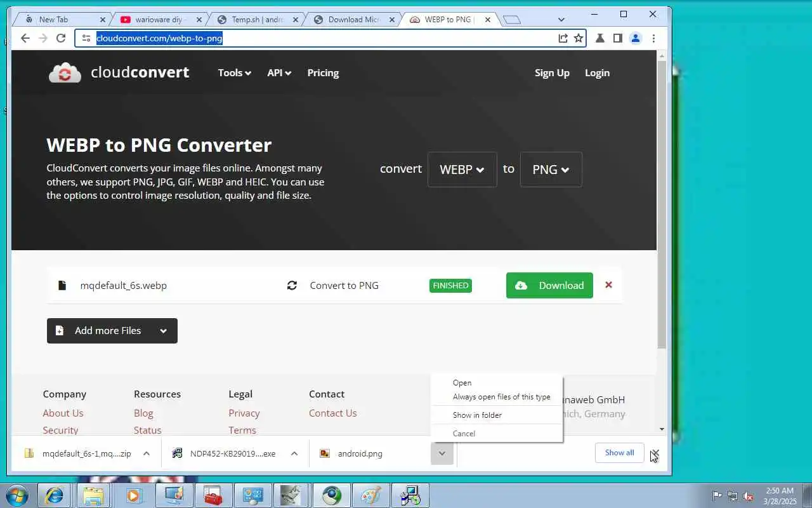Click the file icon beside mqdefault_6s.webp
812x508 pixels.
(x=62, y=286)
